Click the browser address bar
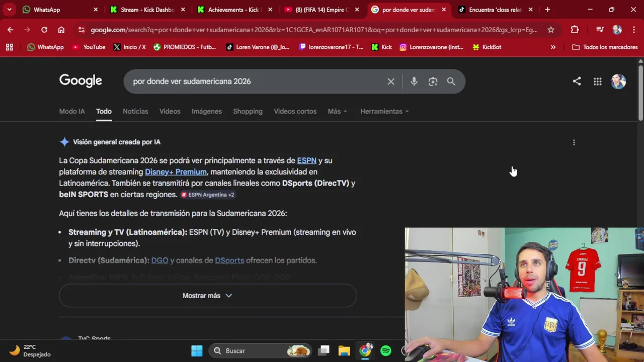The image size is (644, 362). (x=314, y=30)
